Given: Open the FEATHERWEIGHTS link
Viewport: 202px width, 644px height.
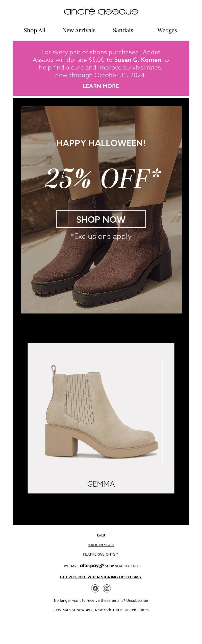Looking at the screenshot, I should 101,554.
